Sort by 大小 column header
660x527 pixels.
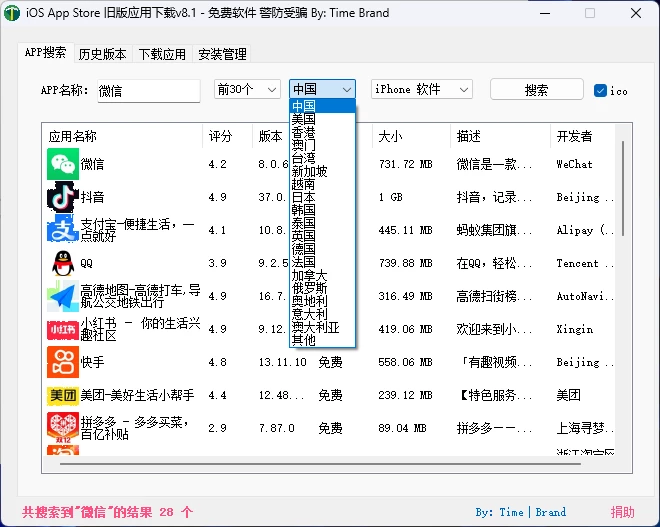click(x=411, y=136)
